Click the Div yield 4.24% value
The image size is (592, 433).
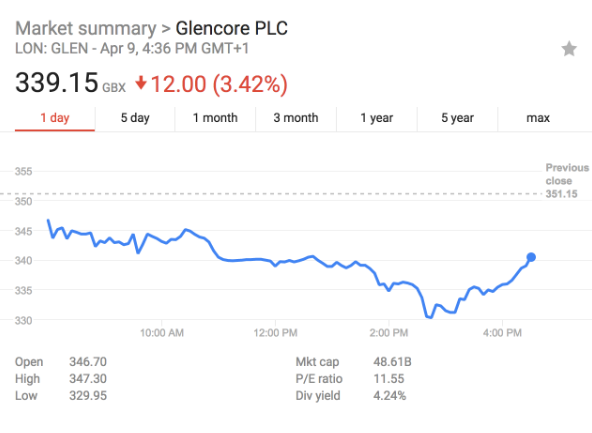(390, 396)
